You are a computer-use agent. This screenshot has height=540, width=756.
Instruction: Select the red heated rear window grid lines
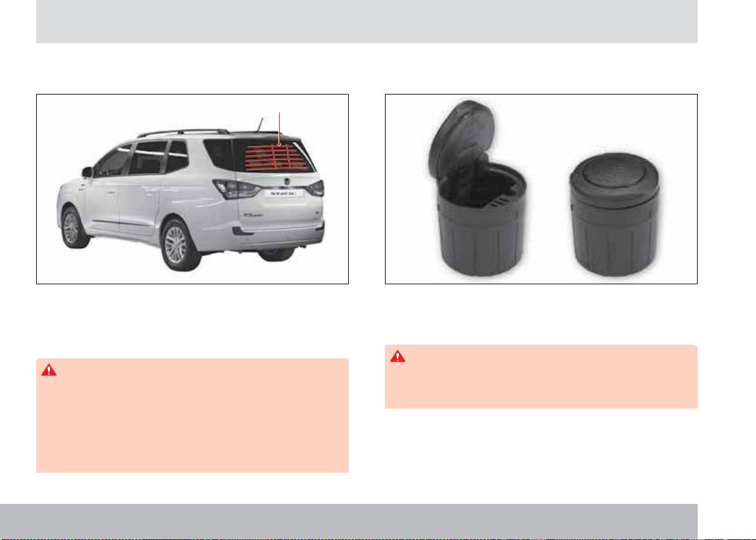[277, 159]
